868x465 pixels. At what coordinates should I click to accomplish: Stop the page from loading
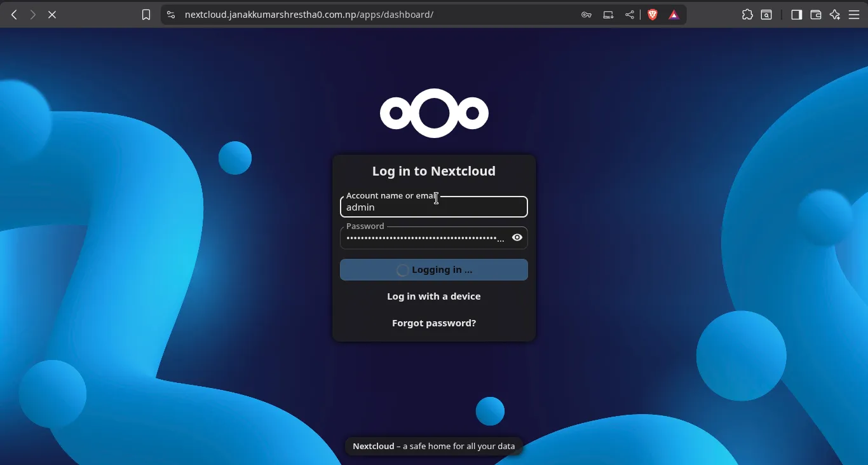click(52, 15)
